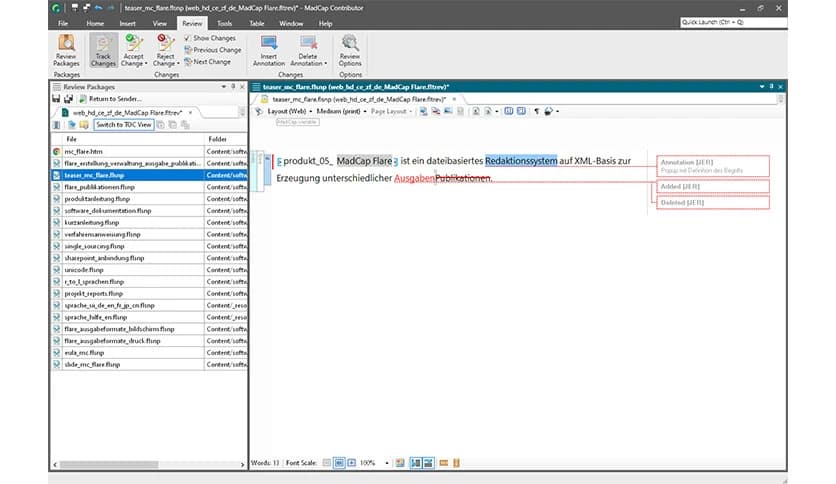Click the Save All icon in Review Packages panel
This screenshot has height=484, width=836.
[68, 99]
